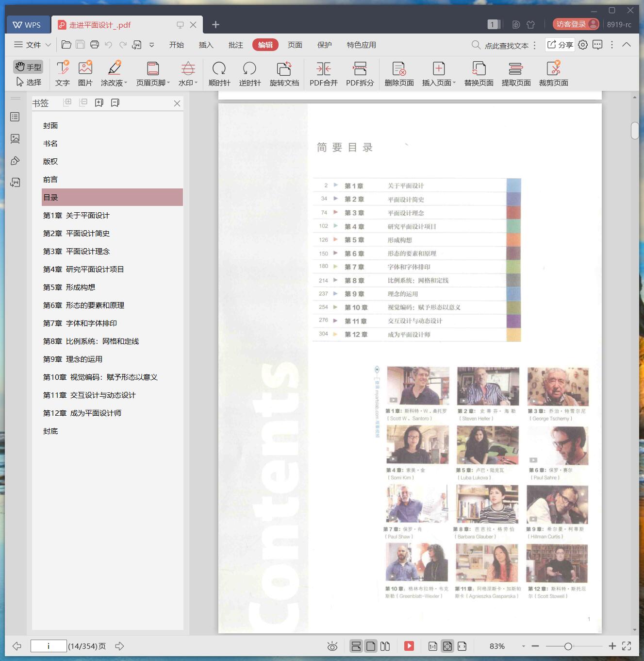
Task: Open the 封面 bookmark
Action: (x=50, y=125)
